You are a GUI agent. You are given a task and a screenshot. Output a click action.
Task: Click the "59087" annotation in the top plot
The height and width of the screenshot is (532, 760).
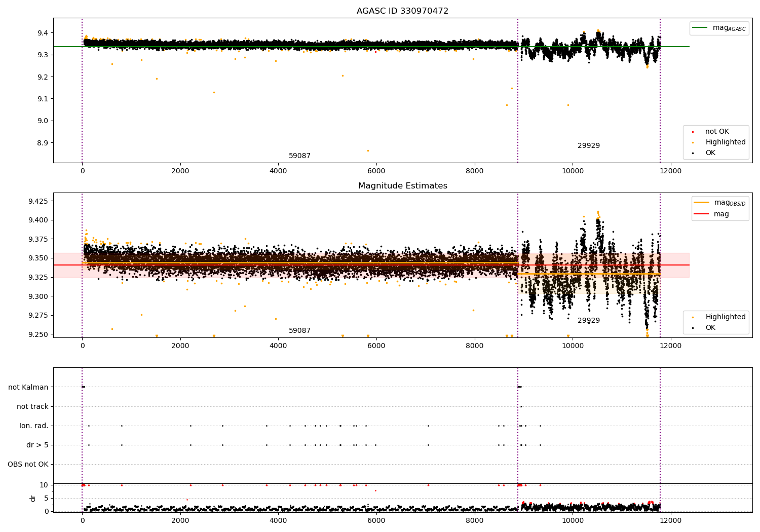(x=299, y=156)
